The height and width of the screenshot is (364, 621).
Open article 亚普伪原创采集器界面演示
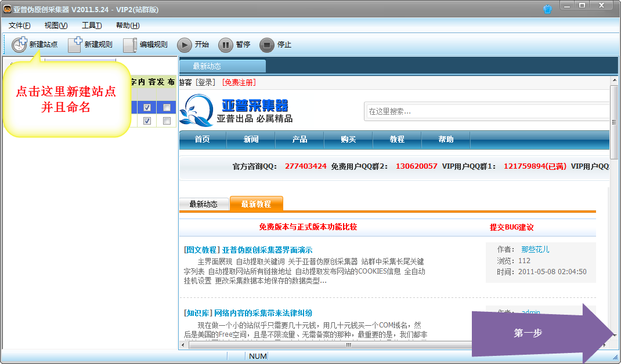pos(268,250)
